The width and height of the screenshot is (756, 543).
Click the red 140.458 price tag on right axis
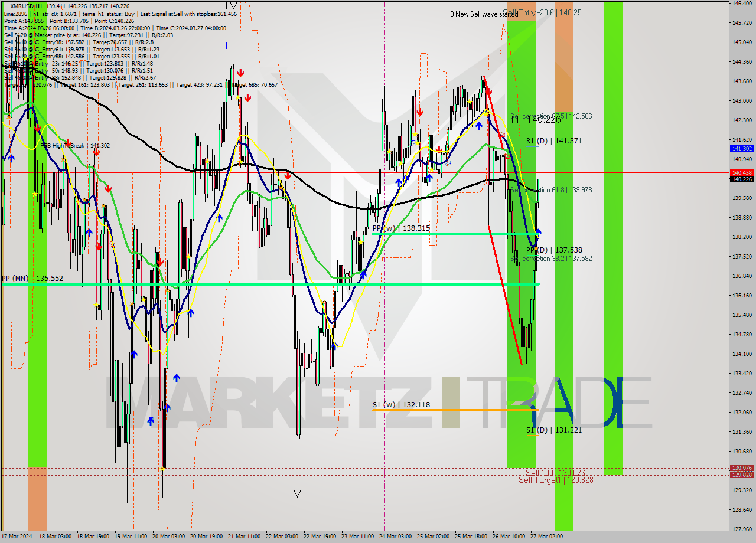[x=741, y=172]
